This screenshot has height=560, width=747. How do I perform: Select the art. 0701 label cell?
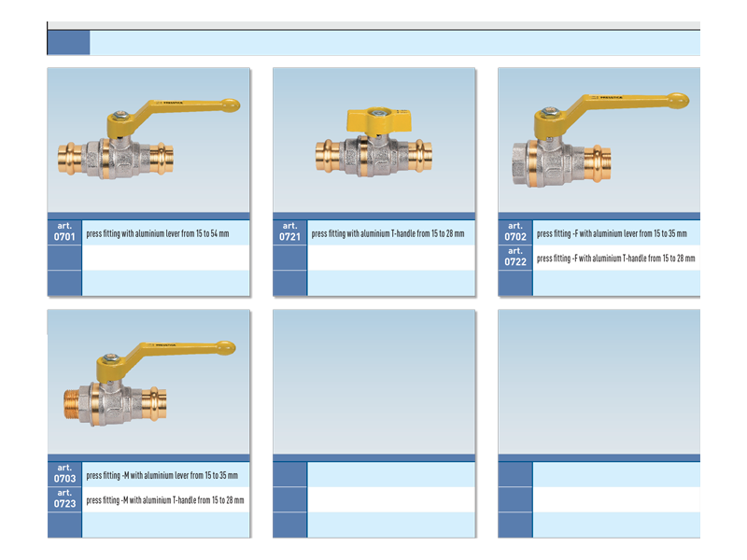(x=64, y=232)
